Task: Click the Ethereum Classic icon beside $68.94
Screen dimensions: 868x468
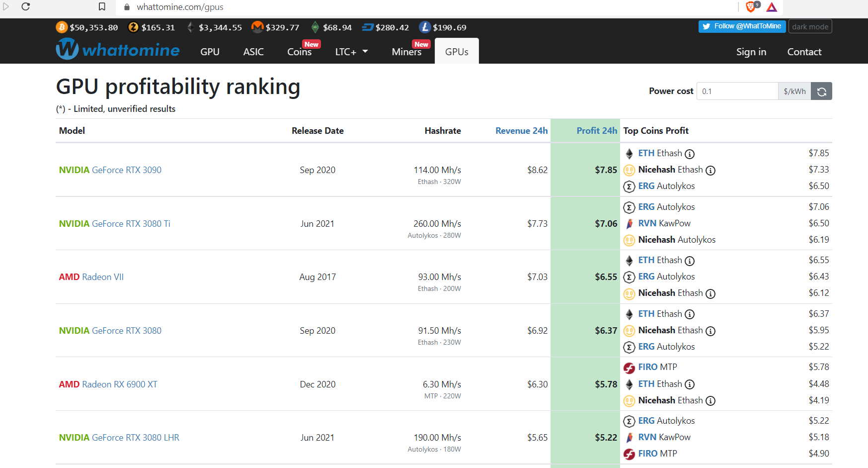Action: 315,27
